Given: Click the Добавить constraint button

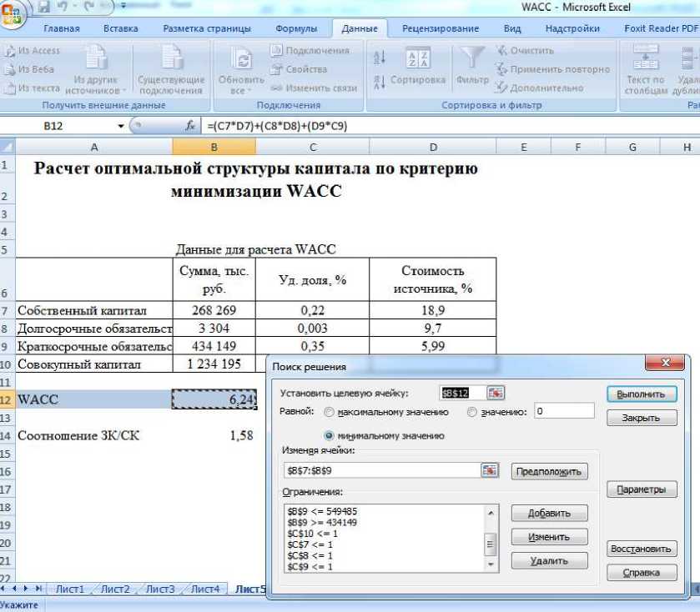Looking at the screenshot, I should coord(548,514).
